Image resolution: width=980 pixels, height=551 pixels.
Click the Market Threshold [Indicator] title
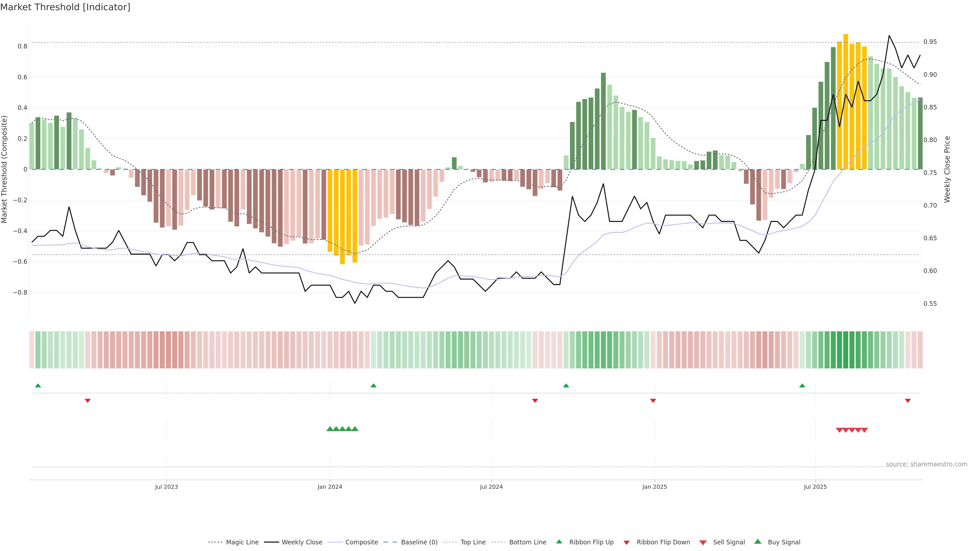[x=65, y=7]
